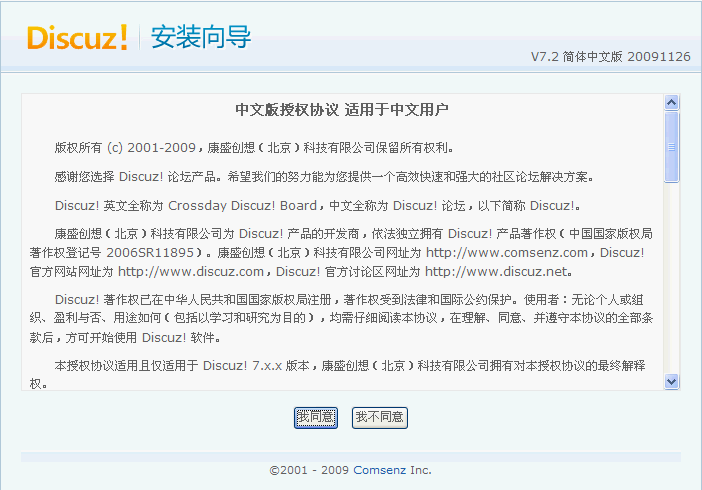Click the 我不同意 disagree button
702x490 pixels.
coord(380,417)
